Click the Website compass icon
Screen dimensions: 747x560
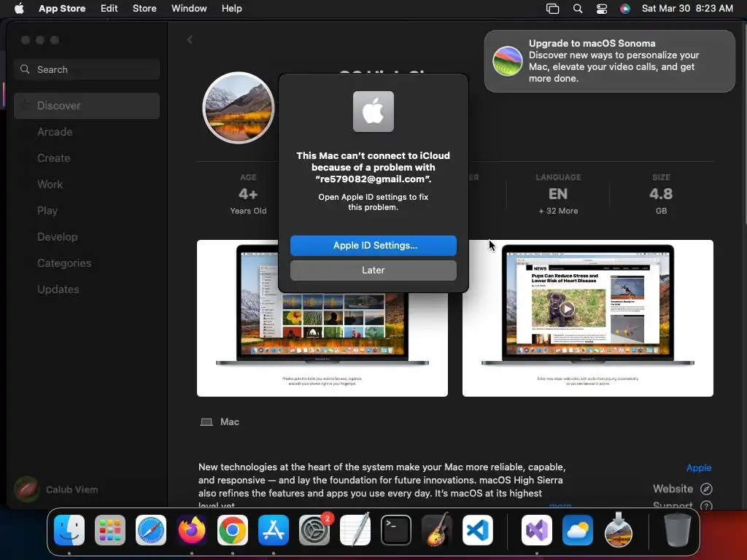[706, 489]
